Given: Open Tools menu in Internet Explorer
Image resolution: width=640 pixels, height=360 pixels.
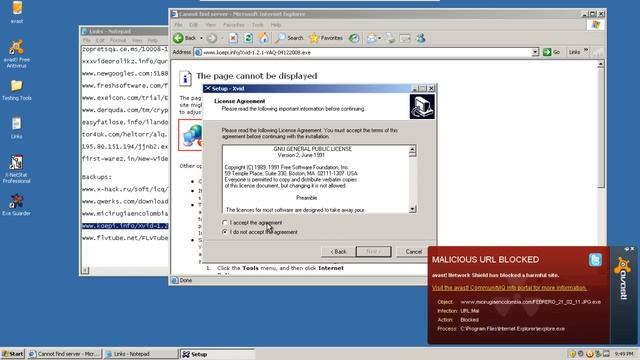Looking at the screenshot, I should click(x=258, y=25).
